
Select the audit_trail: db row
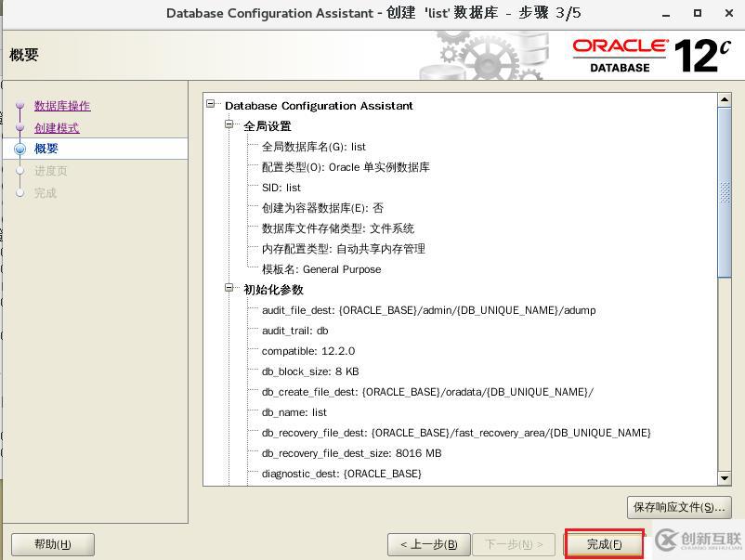(x=295, y=331)
